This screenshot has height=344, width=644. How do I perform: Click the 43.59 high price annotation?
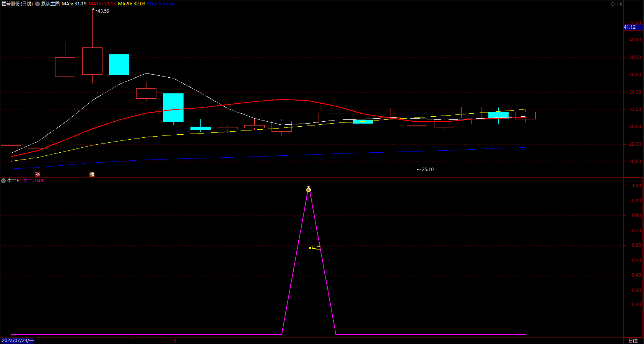(103, 11)
